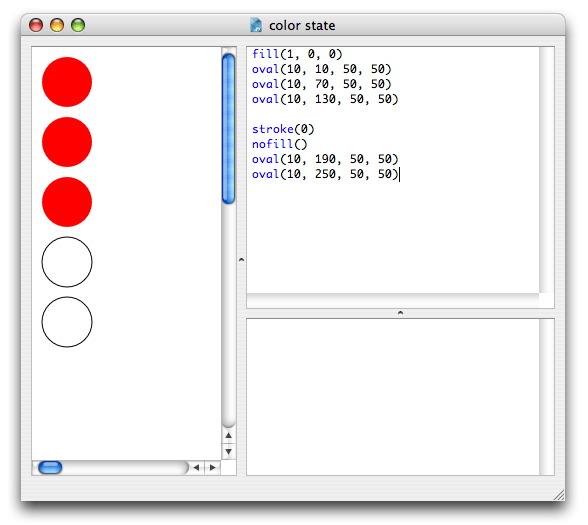Minimize window with the yellow button
The height and width of the screenshot is (525, 588).
click(x=57, y=25)
